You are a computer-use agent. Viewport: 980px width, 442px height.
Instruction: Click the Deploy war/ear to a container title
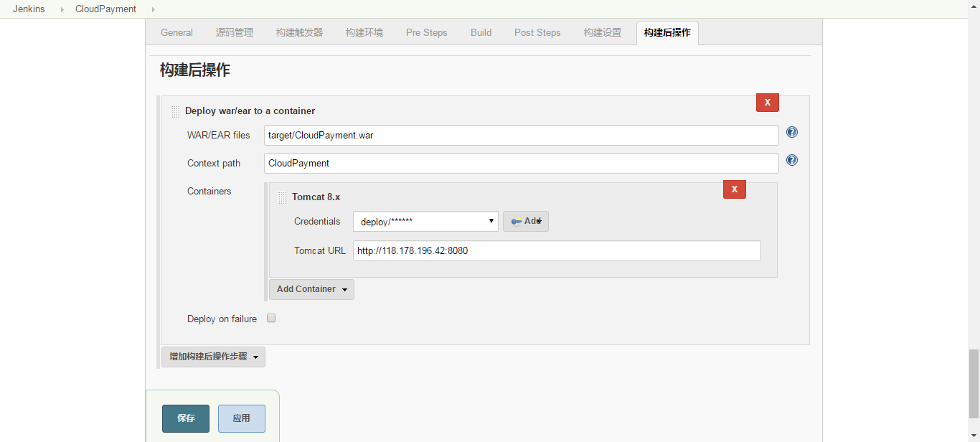[250, 110]
